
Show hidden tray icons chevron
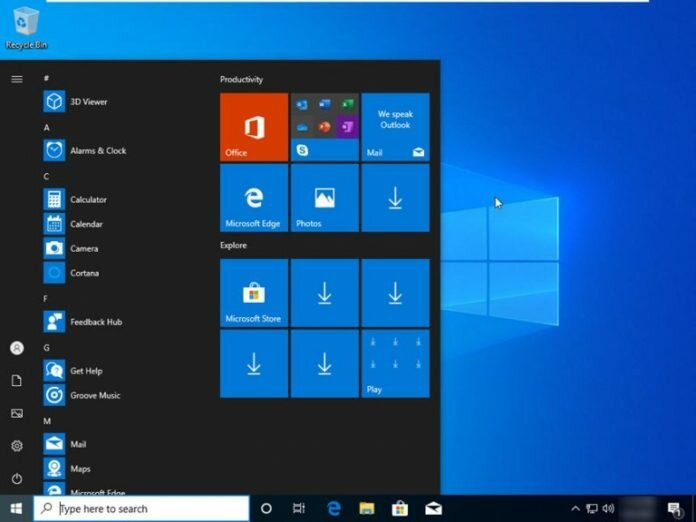(x=575, y=509)
